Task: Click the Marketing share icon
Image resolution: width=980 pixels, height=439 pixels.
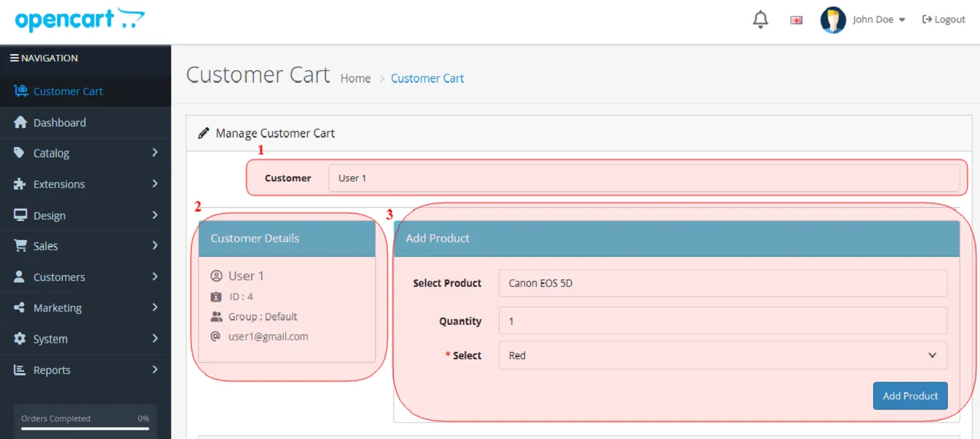Action: 20,308
